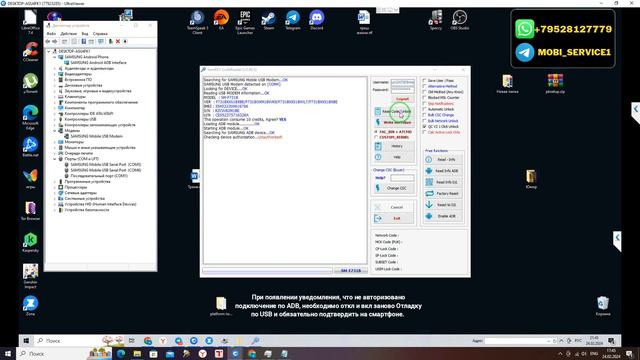Expand the Сетевые адаптеры node
The height and width of the screenshot is (360, 640).
click(x=55, y=193)
